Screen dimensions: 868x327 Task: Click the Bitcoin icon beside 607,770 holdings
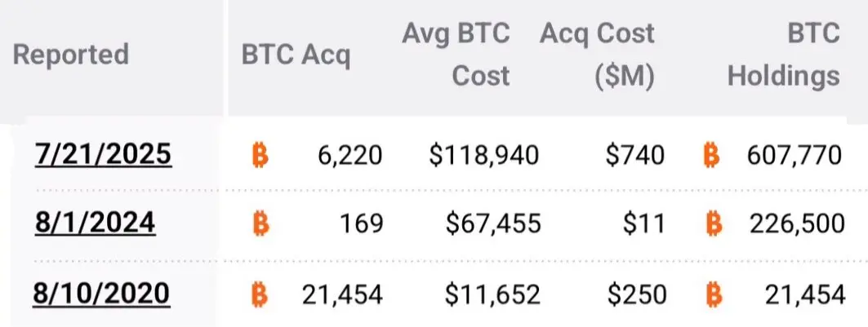pyautogui.click(x=712, y=155)
